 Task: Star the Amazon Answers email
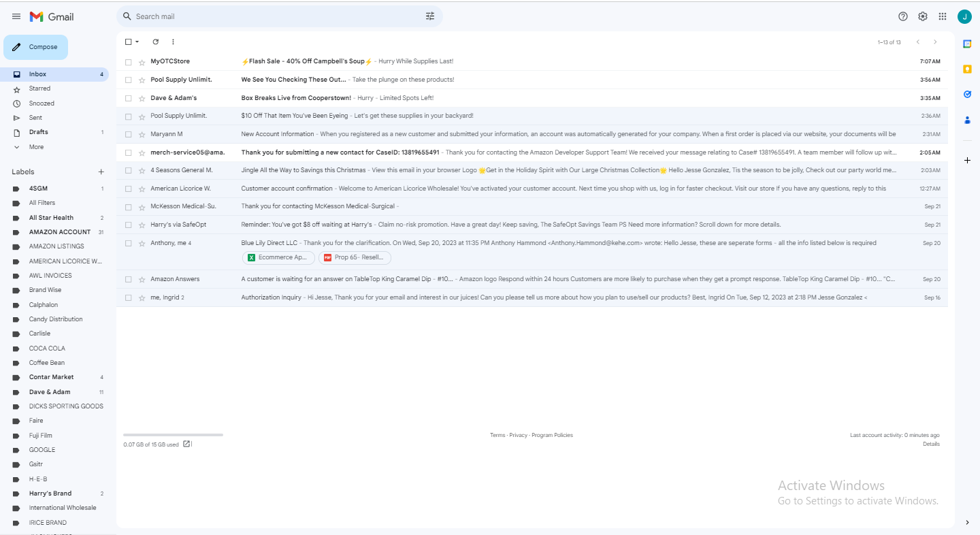pyautogui.click(x=142, y=279)
